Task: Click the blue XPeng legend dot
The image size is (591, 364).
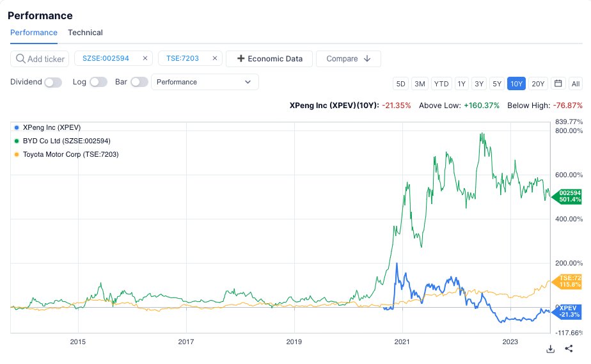Action: pos(17,127)
